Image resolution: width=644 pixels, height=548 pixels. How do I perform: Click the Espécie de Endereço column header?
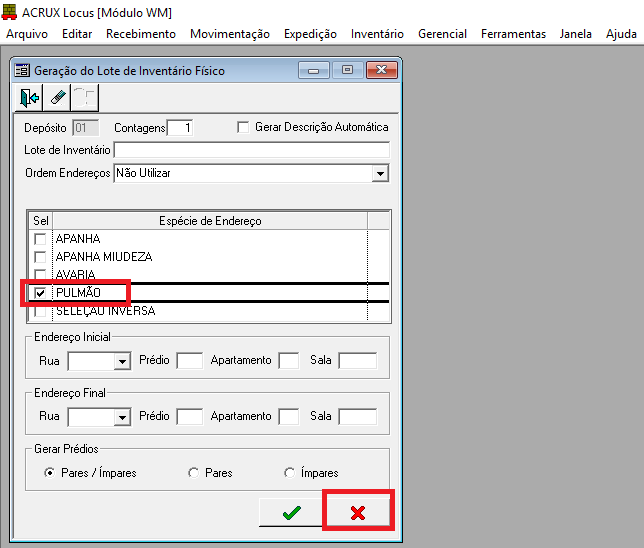210,221
